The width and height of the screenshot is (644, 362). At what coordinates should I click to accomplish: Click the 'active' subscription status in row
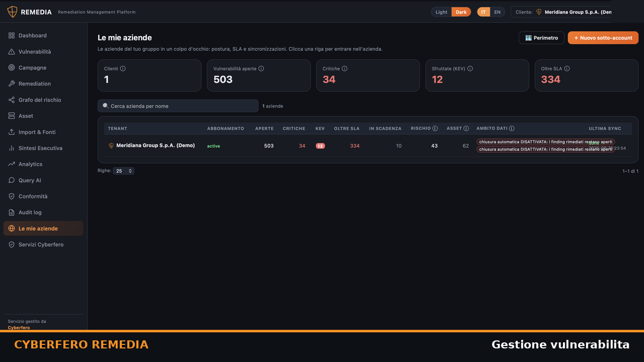pyautogui.click(x=213, y=146)
